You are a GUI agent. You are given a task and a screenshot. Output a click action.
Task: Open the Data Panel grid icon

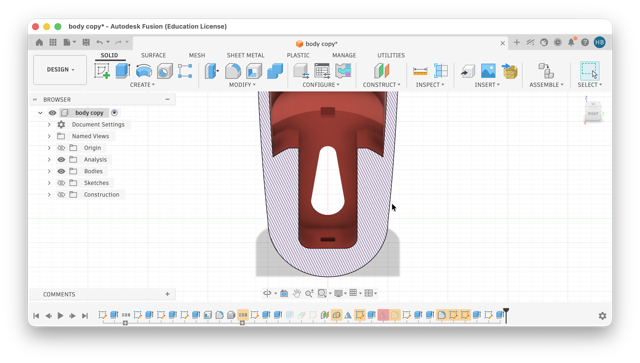(x=53, y=42)
